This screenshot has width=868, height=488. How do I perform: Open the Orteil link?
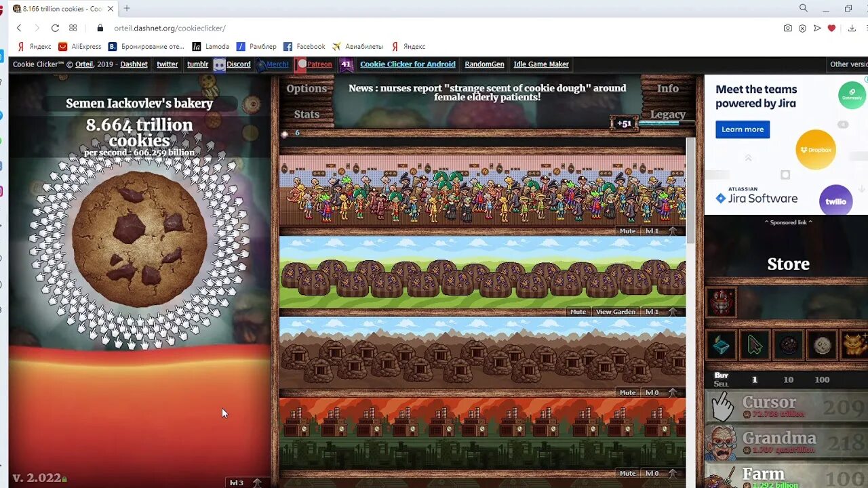pos(84,64)
